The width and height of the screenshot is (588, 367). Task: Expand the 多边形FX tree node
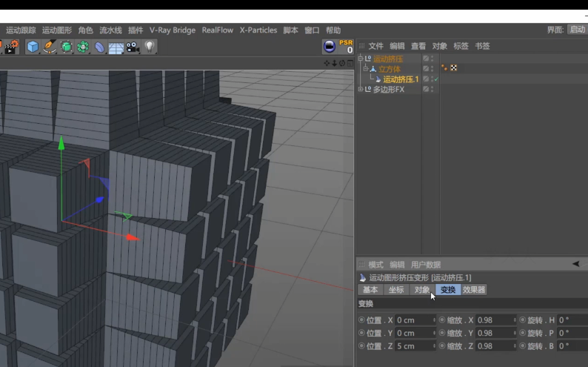361,90
